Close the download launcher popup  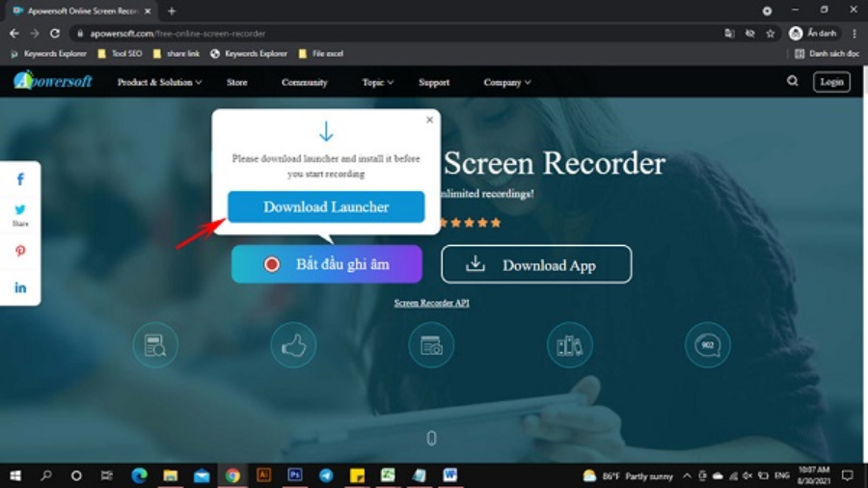click(429, 120)
